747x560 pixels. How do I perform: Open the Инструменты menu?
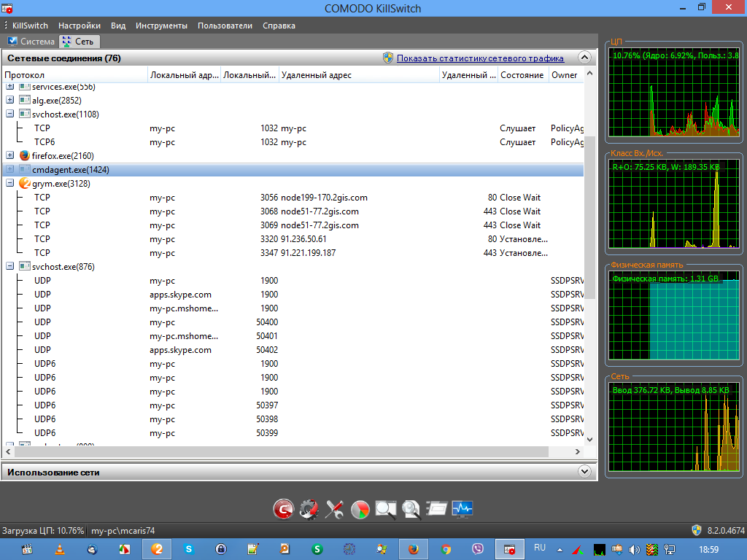coord(161,26)
